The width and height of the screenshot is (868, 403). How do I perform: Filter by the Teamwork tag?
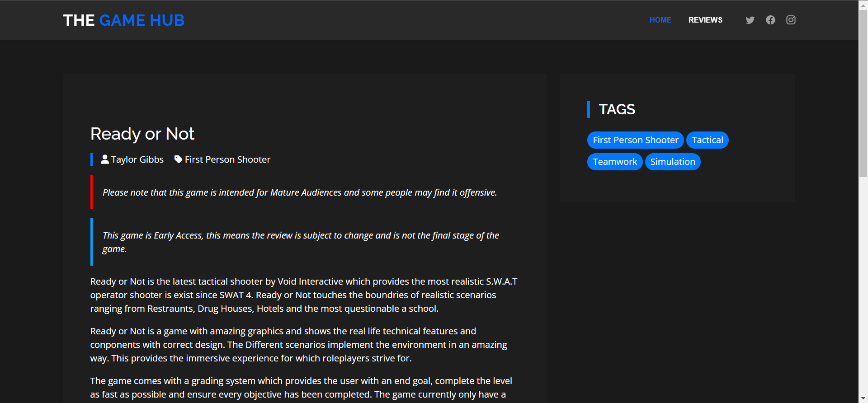click(615, 162)
